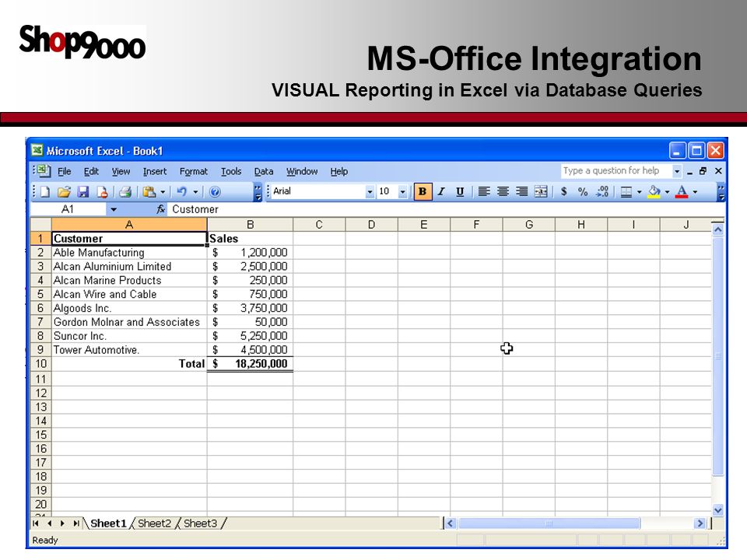This screenshot has width=747, height=560.
Task: Click the horizontal scrollbar right arrow
Action: (700, 523)
